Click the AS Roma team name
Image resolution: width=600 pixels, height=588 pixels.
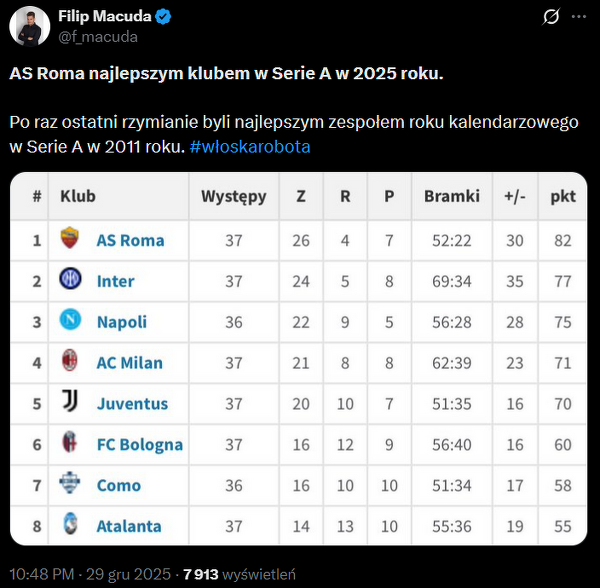tap(130, 240)
